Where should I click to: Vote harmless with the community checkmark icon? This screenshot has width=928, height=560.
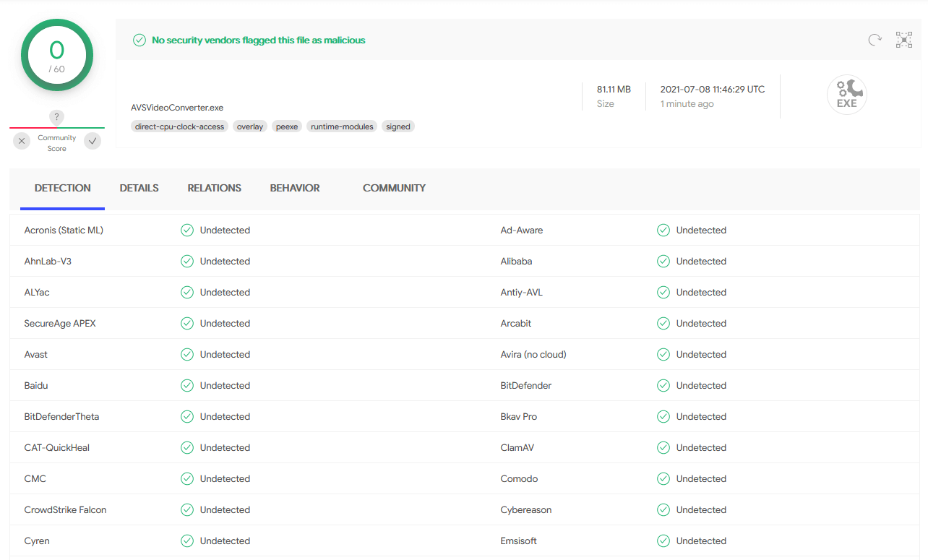click(93, 141)
